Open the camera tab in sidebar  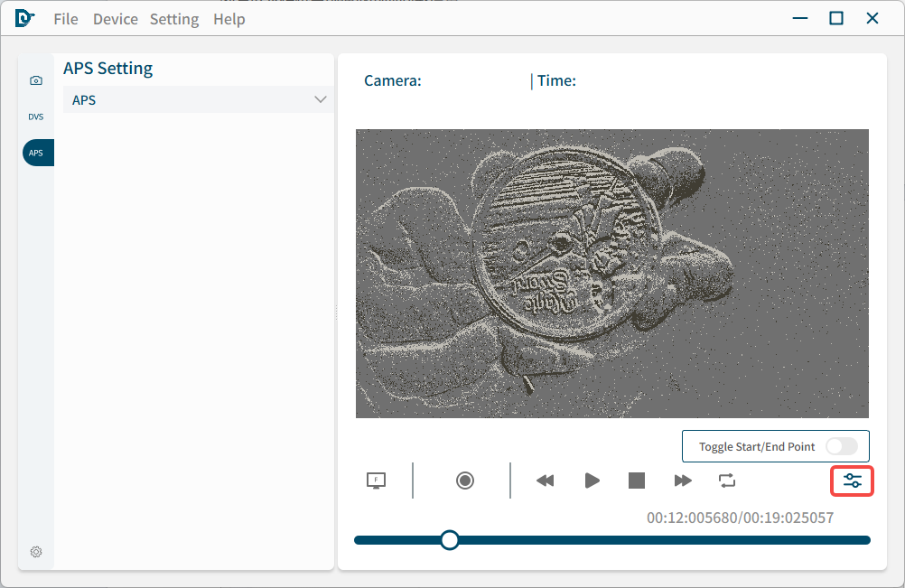coord(36,80)
